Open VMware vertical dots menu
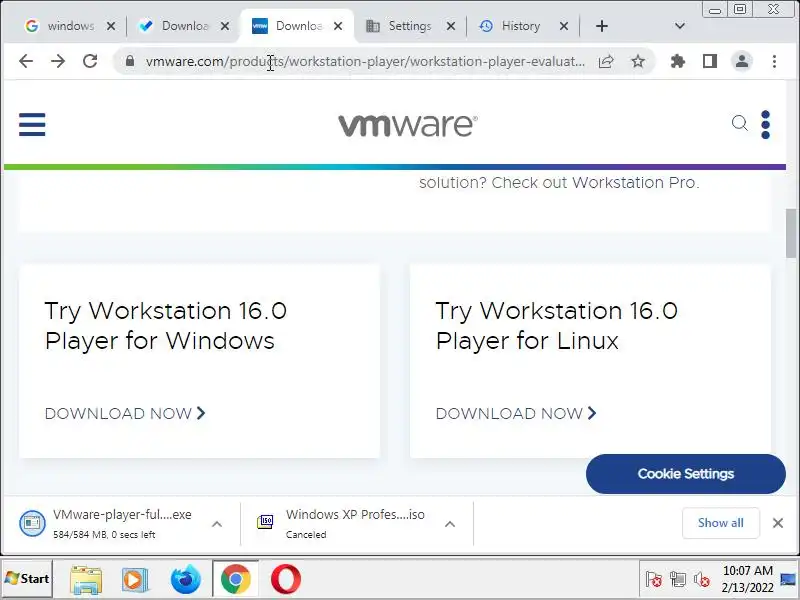 tap(765, 124)
